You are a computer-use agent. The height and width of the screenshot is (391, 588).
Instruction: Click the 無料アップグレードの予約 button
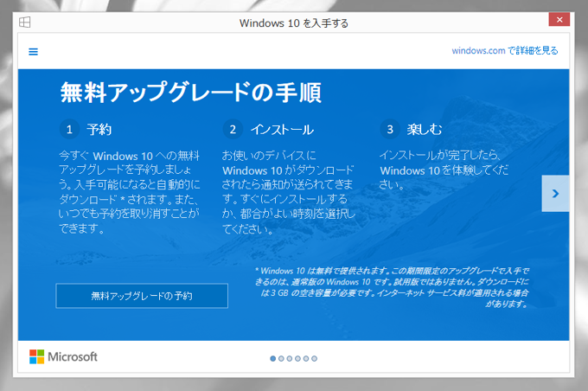tap(142, 296)
